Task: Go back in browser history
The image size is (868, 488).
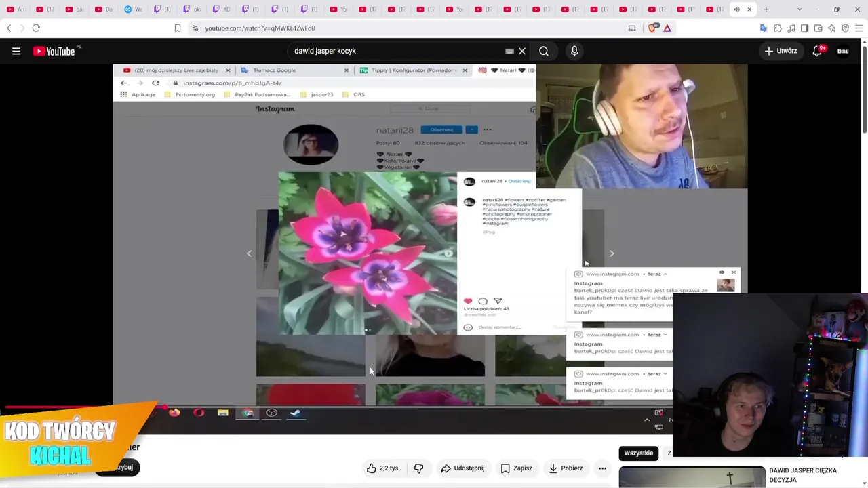Action: [9, 28]
